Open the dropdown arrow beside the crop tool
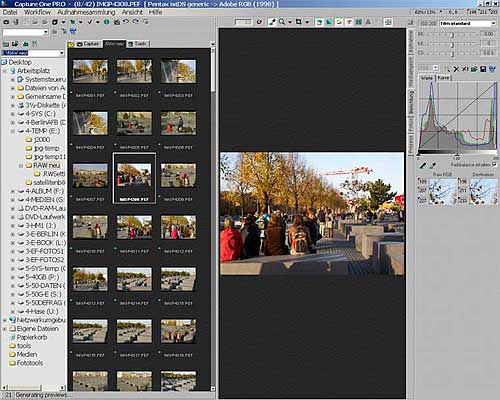 (307, 22)
